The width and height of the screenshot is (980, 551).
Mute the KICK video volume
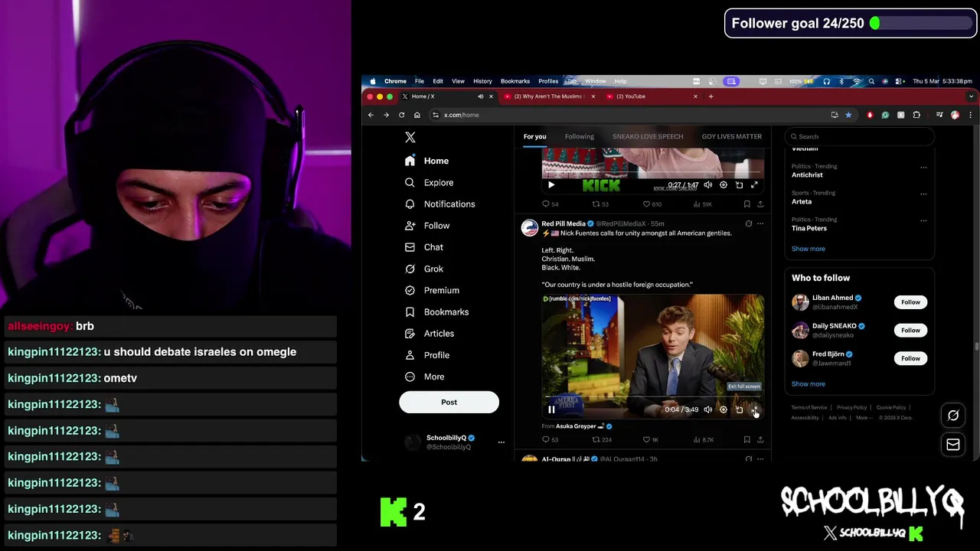[707, 184]
